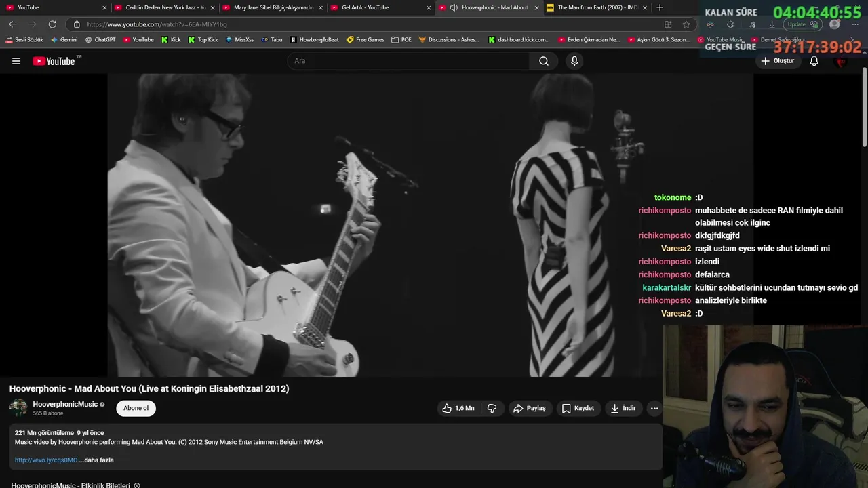Switch to first YouTube tab
This screenshot has height=488, width=868.
54,7
